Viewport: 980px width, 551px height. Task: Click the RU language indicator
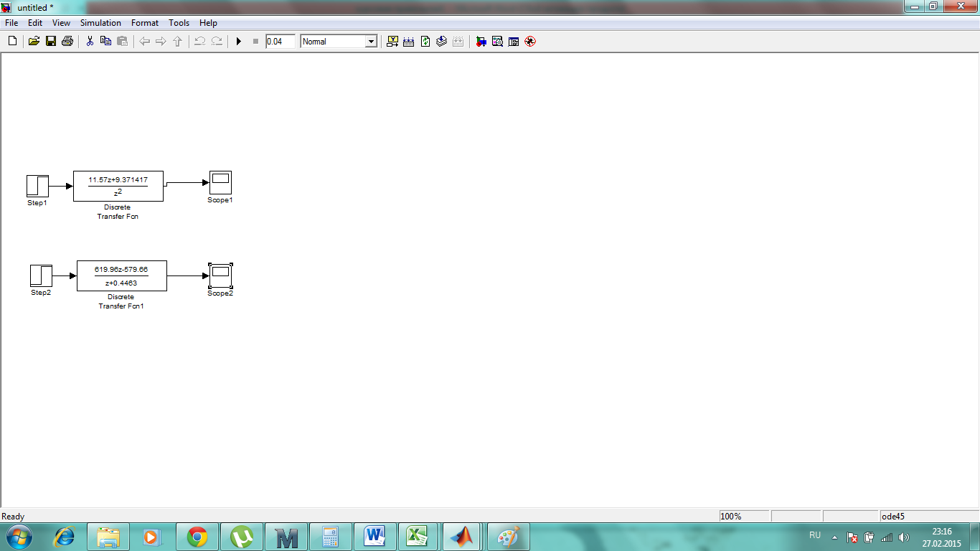[x=815, y=535]
